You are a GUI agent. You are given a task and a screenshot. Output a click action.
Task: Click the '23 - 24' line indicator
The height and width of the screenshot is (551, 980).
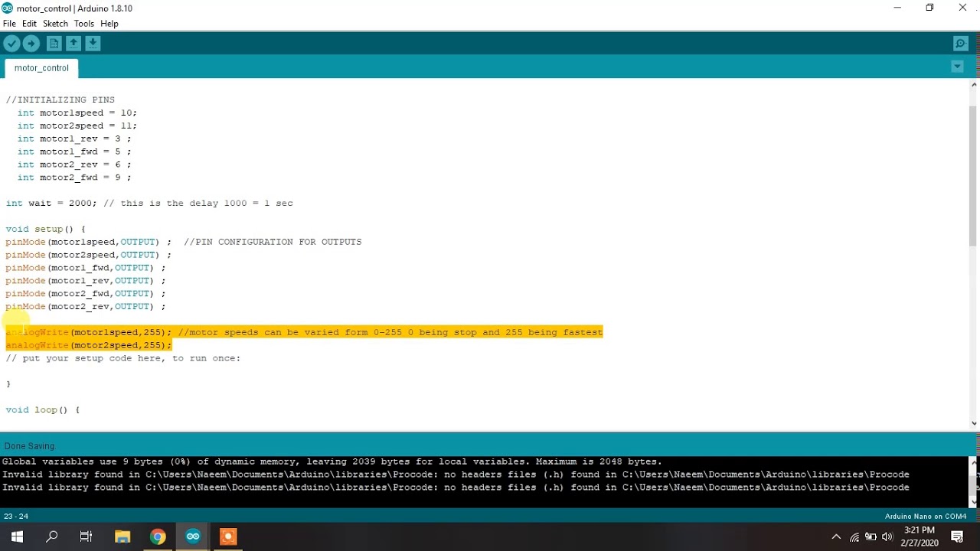click(16, 517)
